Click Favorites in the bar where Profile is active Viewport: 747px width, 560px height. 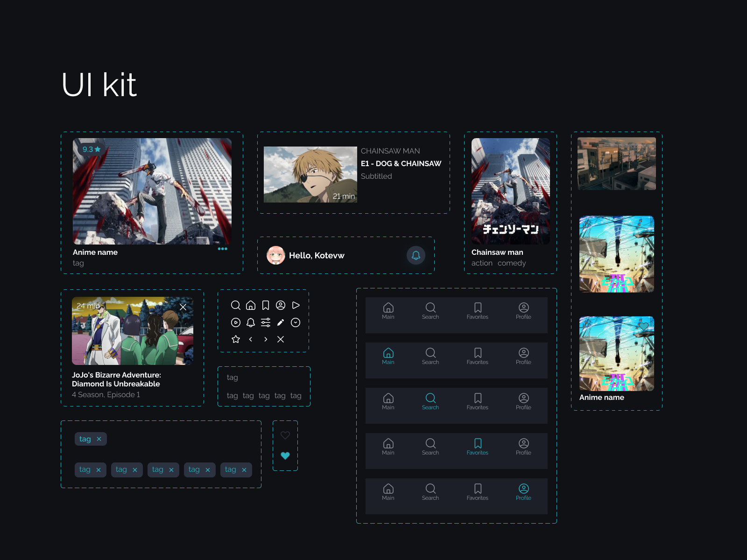(478, 492)
